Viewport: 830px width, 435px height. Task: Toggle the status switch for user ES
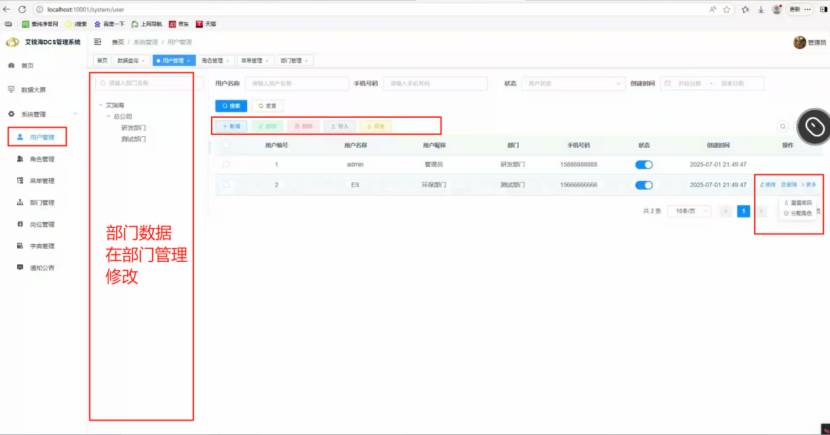644,185
